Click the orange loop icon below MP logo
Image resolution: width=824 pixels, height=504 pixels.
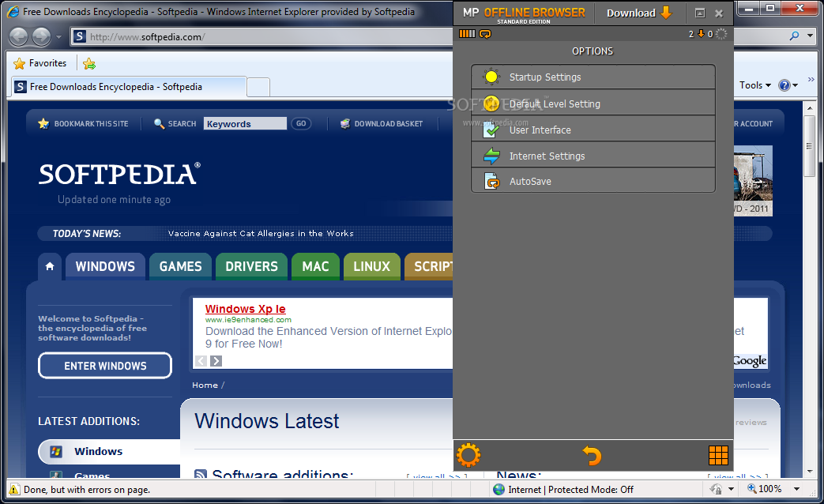[485, 34]
